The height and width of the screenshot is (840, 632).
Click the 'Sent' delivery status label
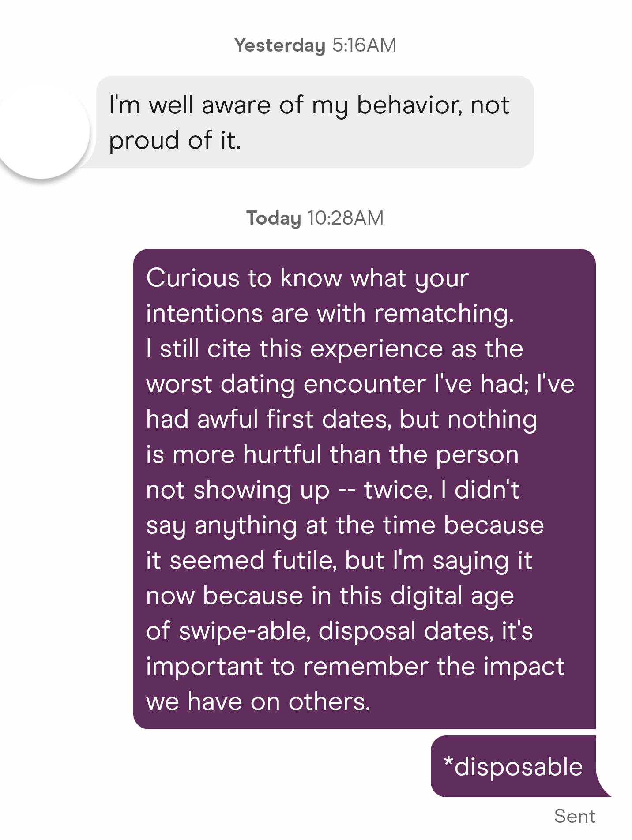[575, 816]
